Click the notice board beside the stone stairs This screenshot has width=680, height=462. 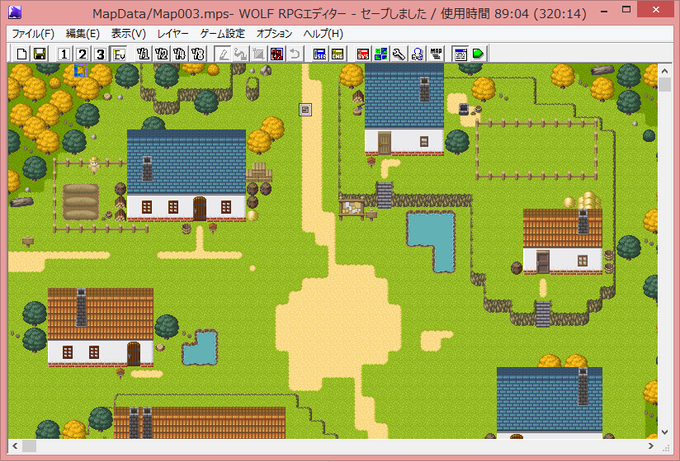[x=352, y=209]
